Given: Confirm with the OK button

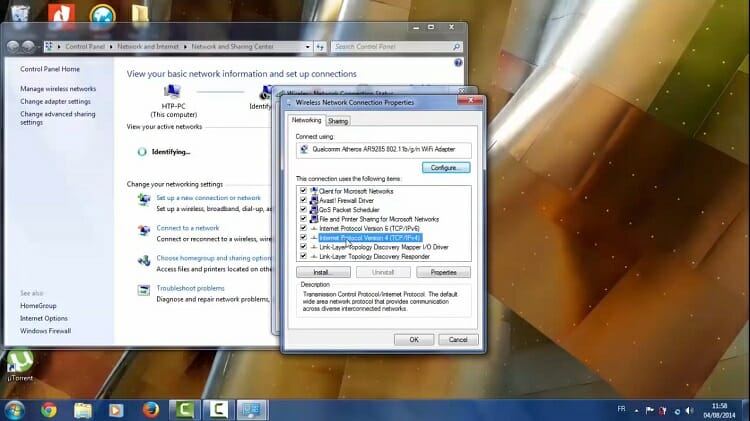Looking at the screenshot, I should click(x=414, y=340).
